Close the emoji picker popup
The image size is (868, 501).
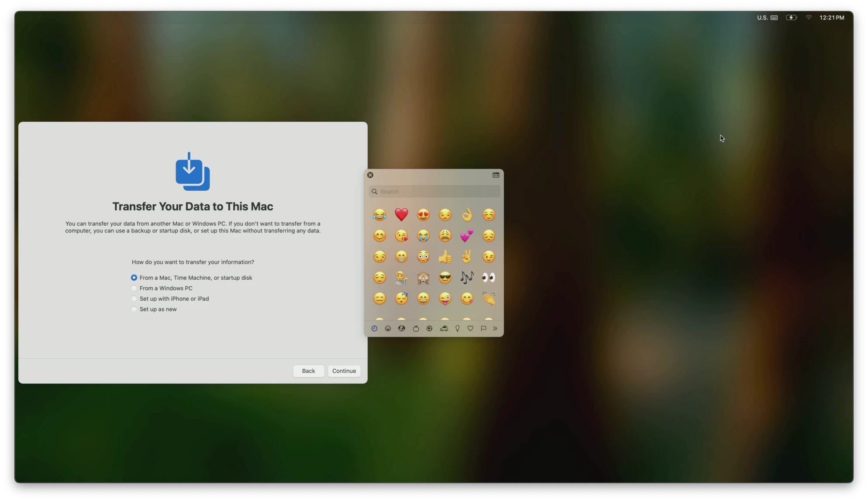pos(370,175)
